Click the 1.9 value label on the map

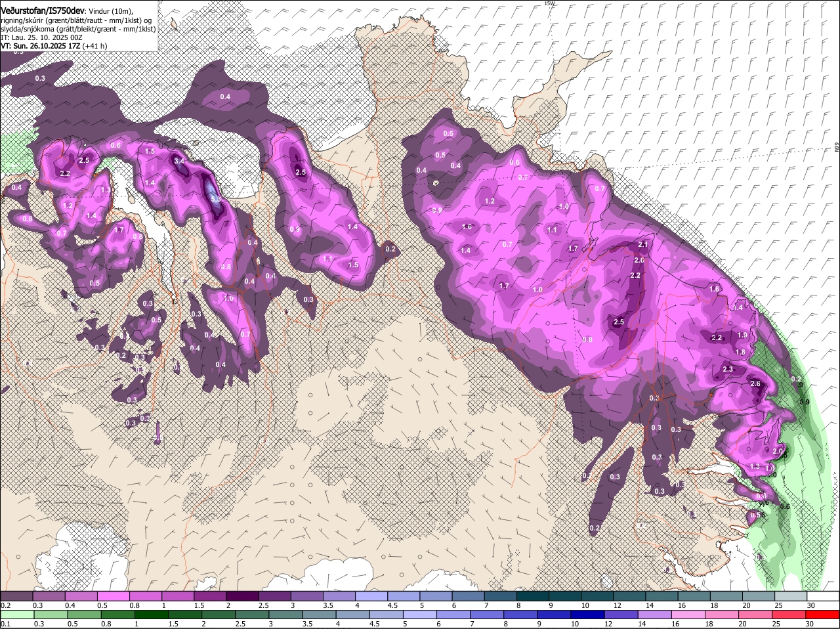tap(742, 336)
